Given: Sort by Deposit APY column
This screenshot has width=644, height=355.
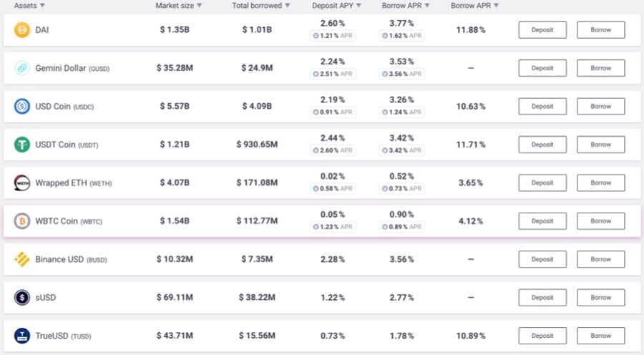Looking at the screenshot, I should click(x=337, y=6).
